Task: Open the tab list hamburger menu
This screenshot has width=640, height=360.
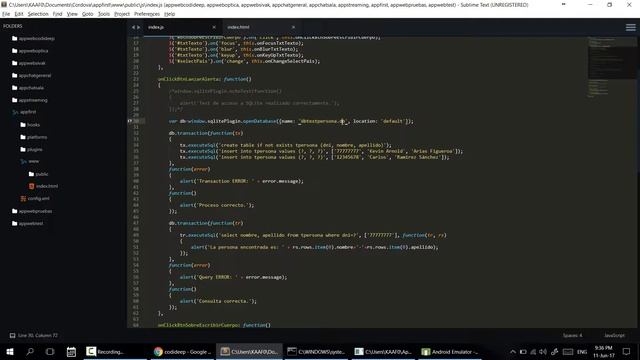Action: pyautogui.click(x=631, y=27)
